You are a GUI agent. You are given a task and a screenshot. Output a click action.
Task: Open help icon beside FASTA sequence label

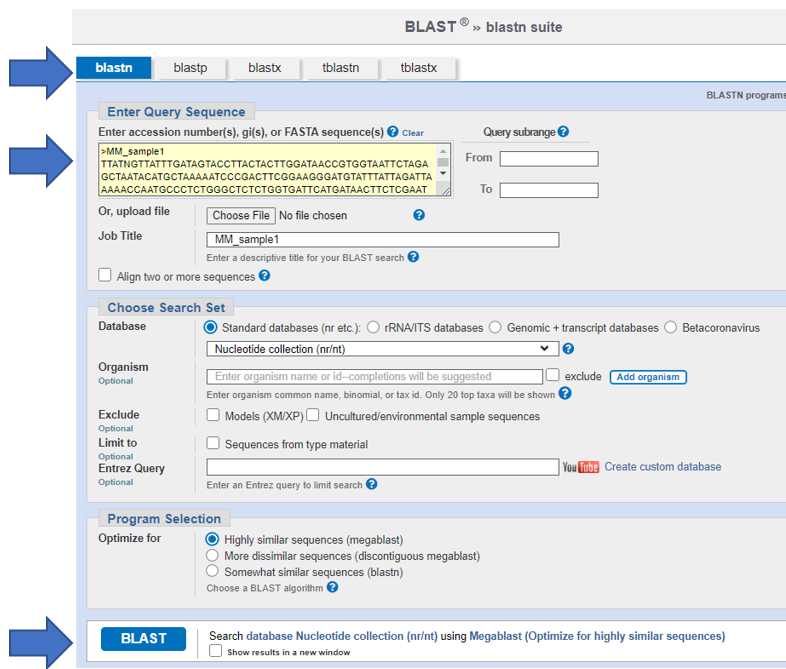(393, 132)
